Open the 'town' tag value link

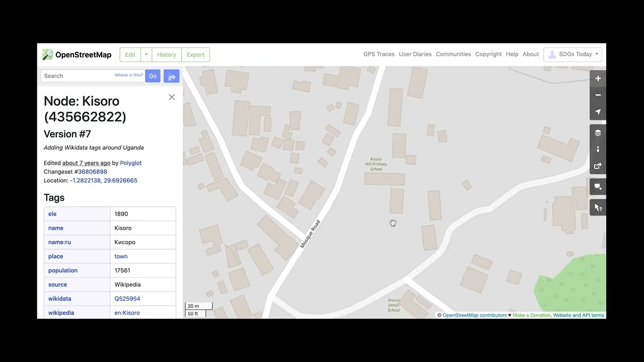[121, 256]
